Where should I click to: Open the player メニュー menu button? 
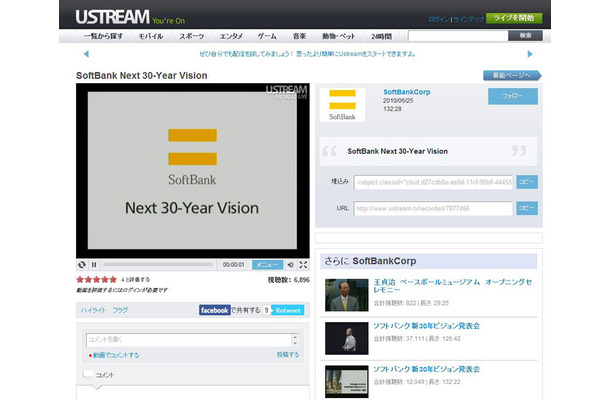pos(267,265)
